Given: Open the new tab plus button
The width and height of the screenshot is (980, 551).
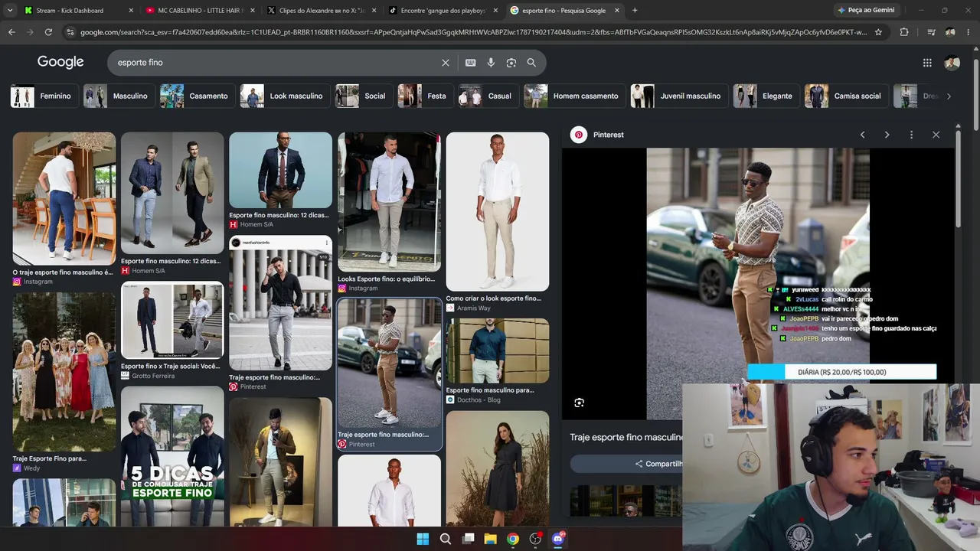Looking at the screenshot, I should 635,10.
